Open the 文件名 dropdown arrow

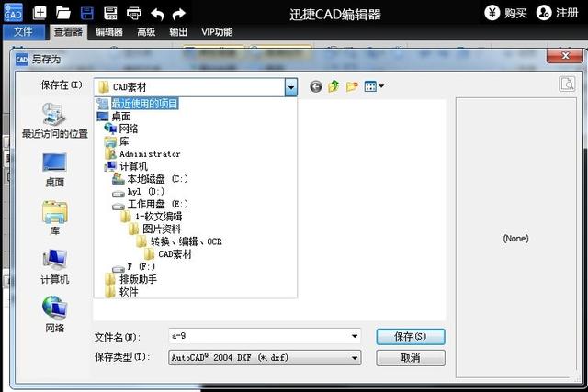point(355,336)
